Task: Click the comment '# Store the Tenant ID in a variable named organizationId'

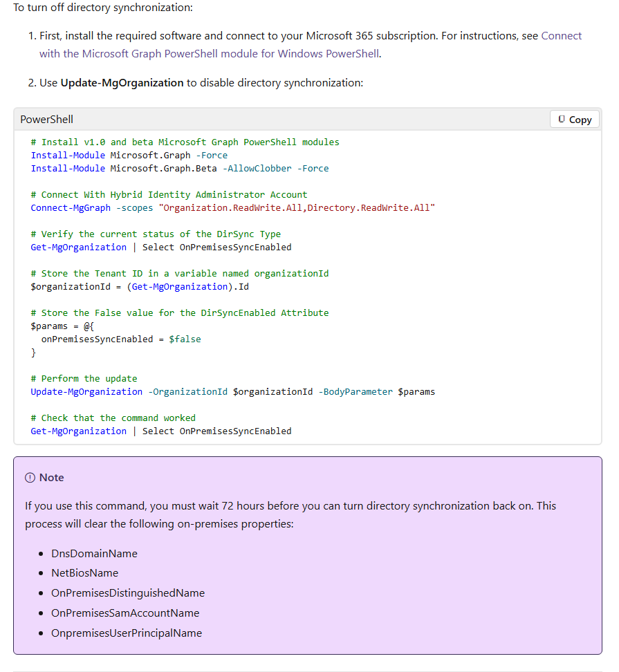Action: coord(180,273)
